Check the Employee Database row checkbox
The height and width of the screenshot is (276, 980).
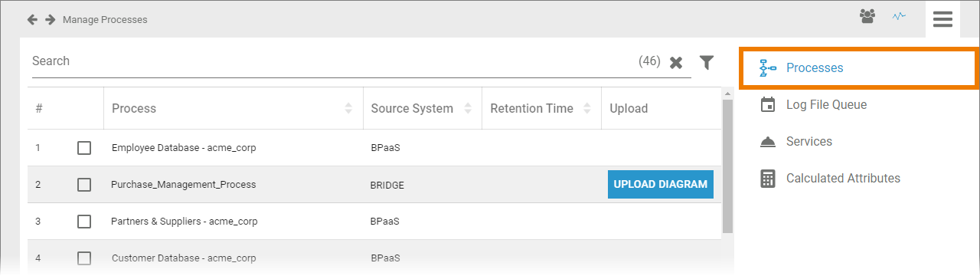84,148
